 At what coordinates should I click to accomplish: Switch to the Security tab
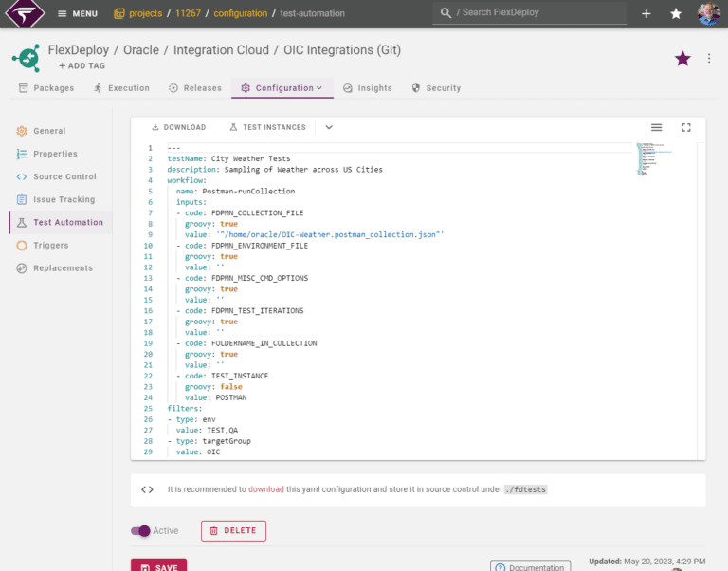pos(436,88)
